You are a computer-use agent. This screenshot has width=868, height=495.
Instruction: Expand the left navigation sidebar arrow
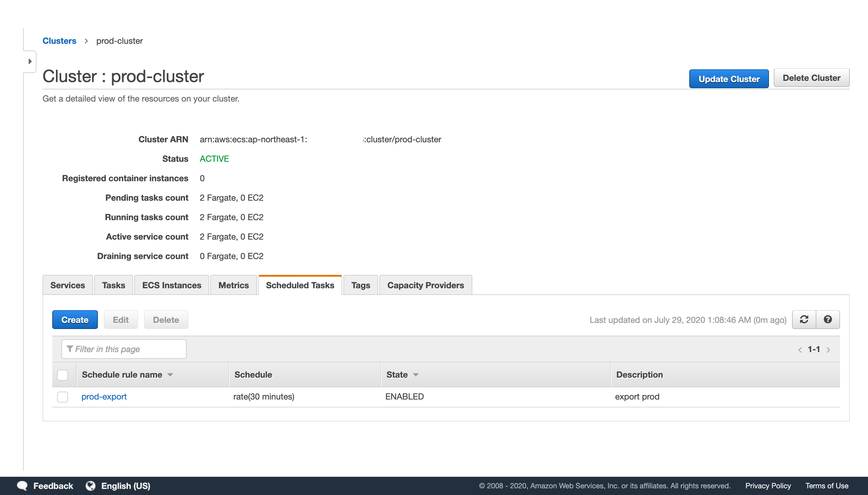pos(30,61)
